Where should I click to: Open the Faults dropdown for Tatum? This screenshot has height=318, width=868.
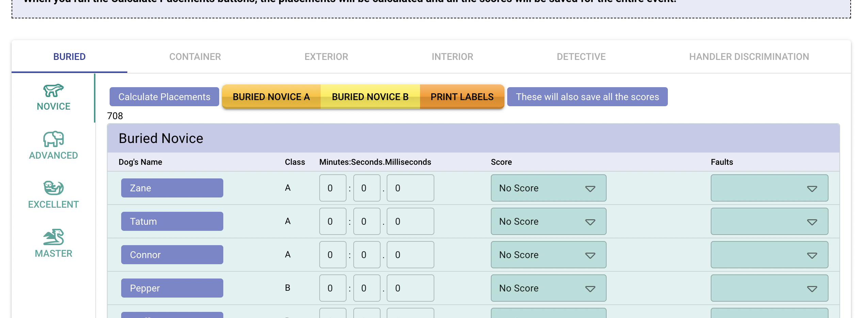[x=769, y=221]
